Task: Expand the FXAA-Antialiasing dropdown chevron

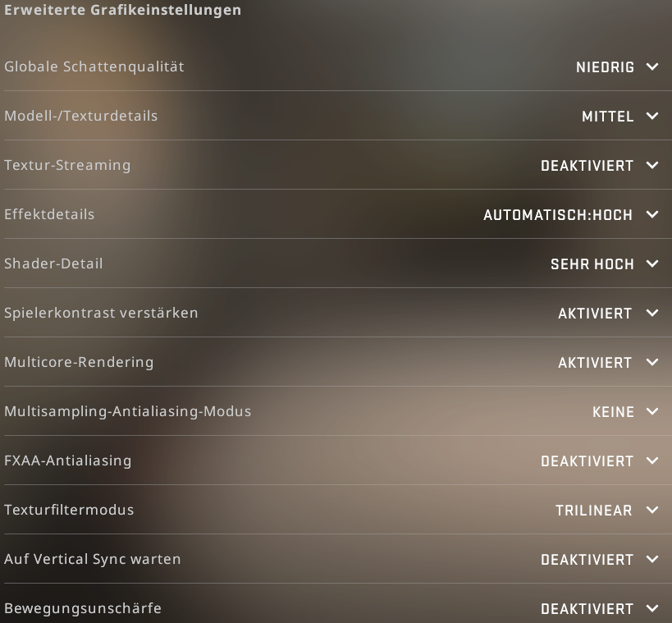Action: coord(652,461)
